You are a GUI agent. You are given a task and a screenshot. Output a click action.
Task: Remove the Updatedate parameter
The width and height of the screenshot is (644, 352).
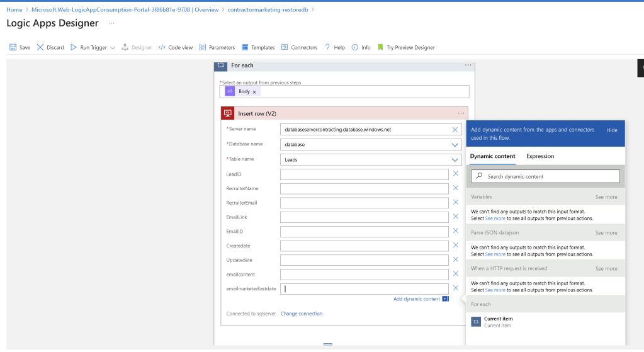[x=456, y=259]
